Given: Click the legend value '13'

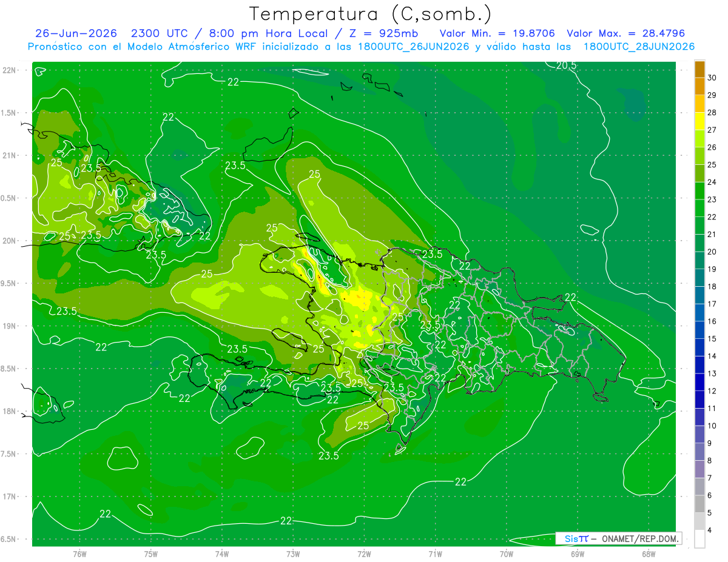Looking at the screenshot, I should tap(713, 373).
